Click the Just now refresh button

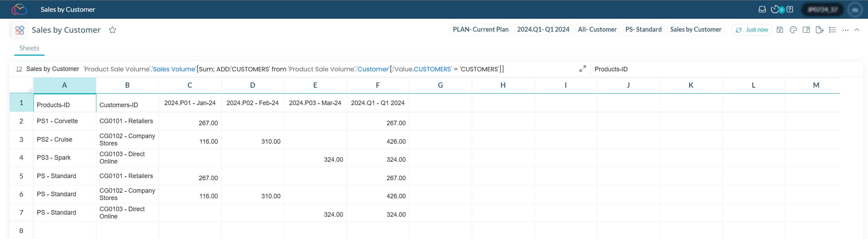pyautogui.click(x=752, y=30)
